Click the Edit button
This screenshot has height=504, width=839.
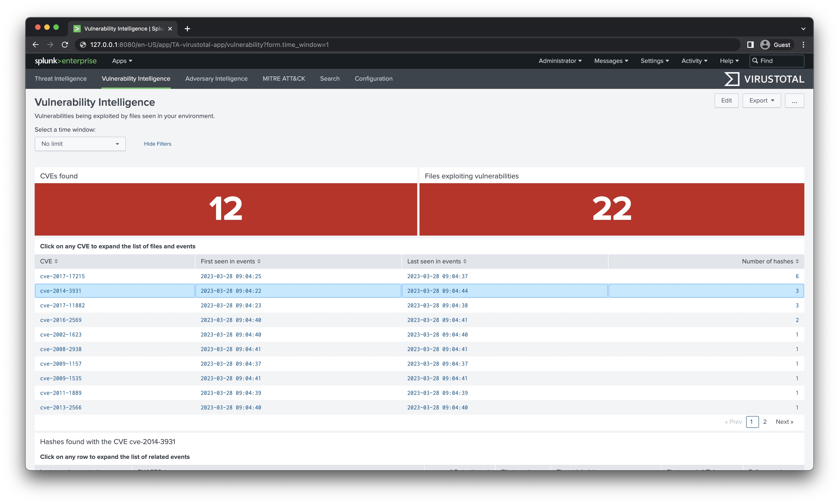tap(726, 100)
